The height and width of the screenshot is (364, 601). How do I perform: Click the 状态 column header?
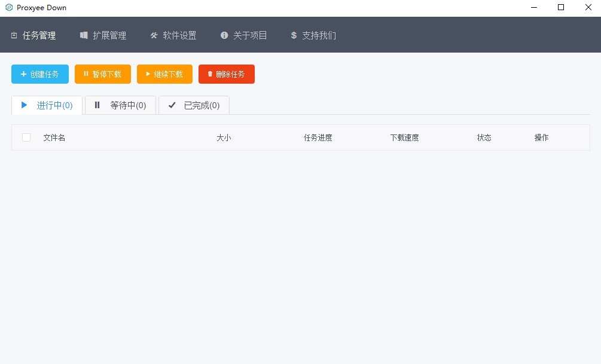[484, 137]
